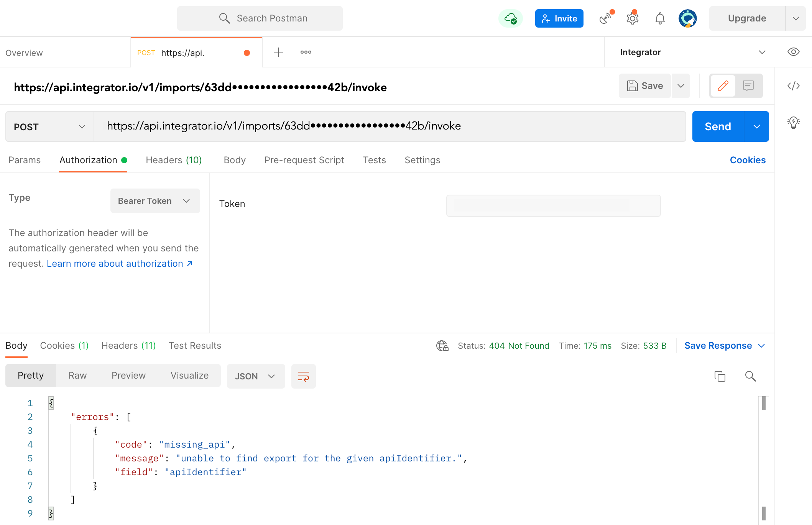812x525 pixels.
Task: Open the Headers (10) request tab
Action: (174, 160)
